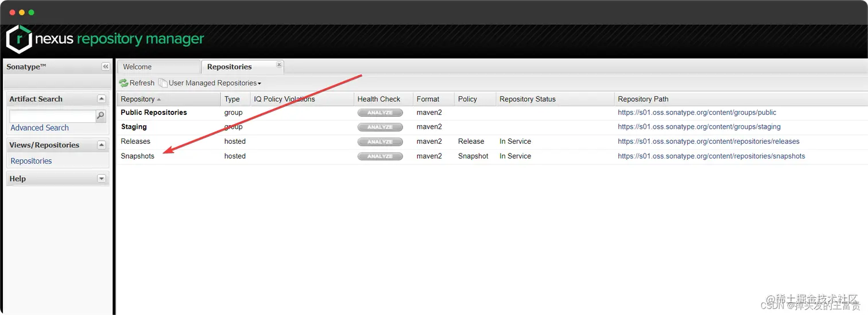Viewport: 868px width, 315px height.
Task: Click the User Managed Repositories pages icon
Action: tap(163, 83)
